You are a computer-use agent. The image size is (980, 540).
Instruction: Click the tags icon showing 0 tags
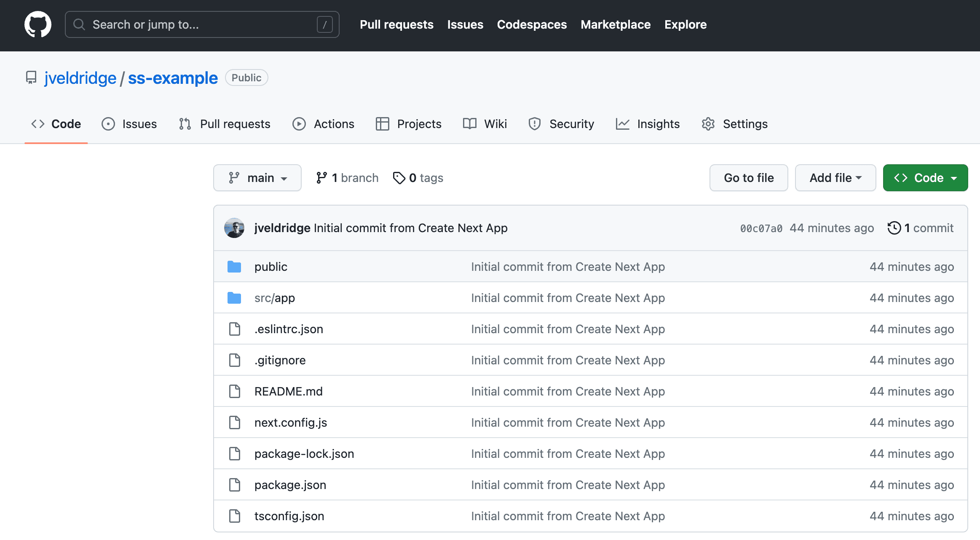[399, 178]
